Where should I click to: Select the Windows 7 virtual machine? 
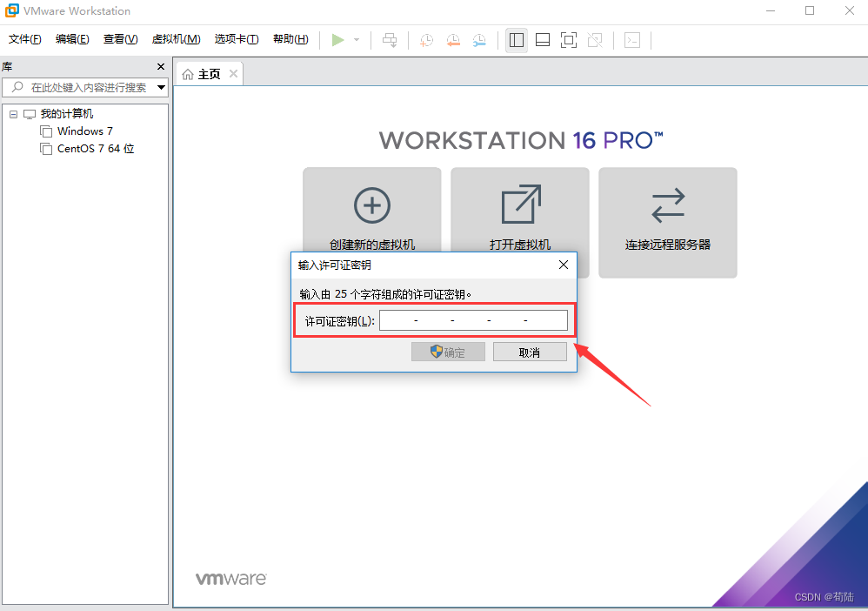84,131
